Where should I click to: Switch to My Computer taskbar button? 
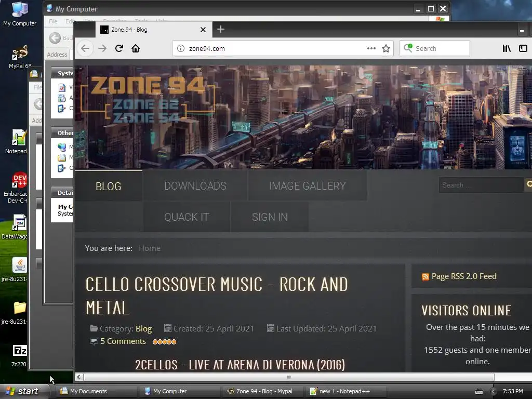point(179,391)
